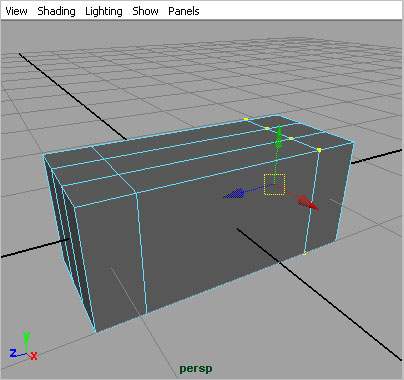Select yellow vertex at the top back edge

click(246, 119)
